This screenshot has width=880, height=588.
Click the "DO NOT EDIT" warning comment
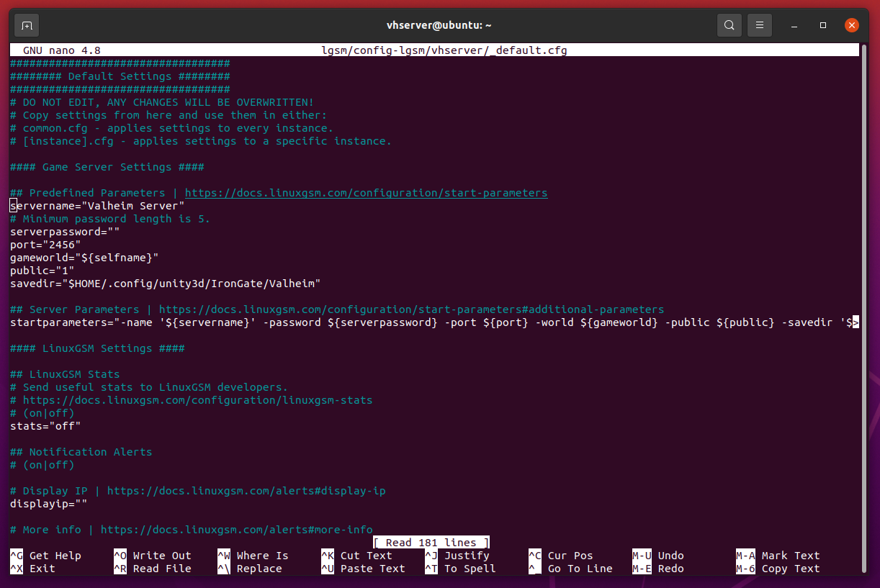pyautogui.click(x=162, y=102)
